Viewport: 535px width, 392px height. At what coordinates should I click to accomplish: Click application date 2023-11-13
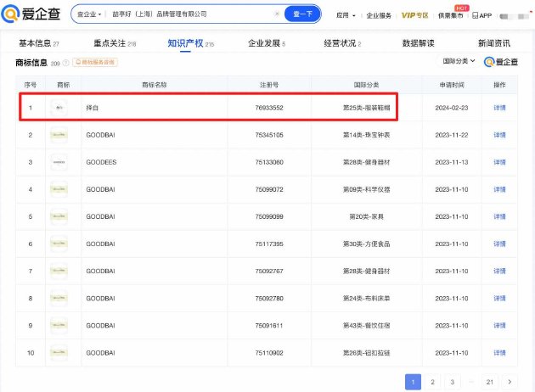click(x=452, y=162)
